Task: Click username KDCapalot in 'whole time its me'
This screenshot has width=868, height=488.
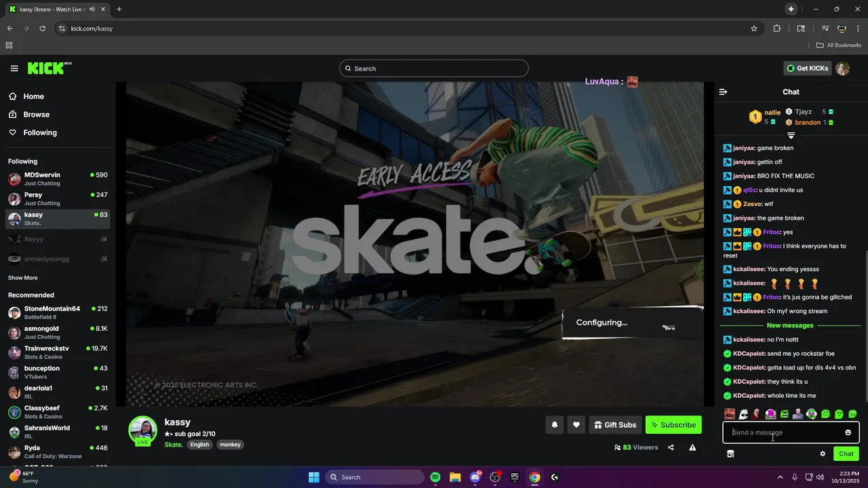Action: pyautogui.click(x=749, y=396)
